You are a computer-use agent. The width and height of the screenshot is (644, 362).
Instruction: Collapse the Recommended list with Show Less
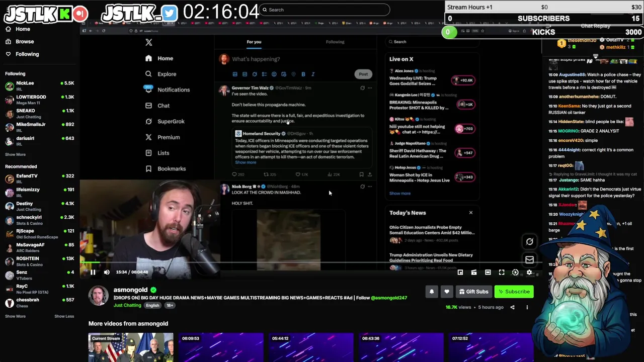pos(64,316)
